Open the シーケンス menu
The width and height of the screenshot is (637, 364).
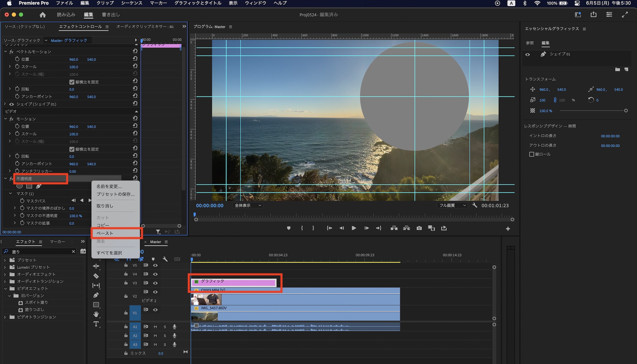pos(132,3)
